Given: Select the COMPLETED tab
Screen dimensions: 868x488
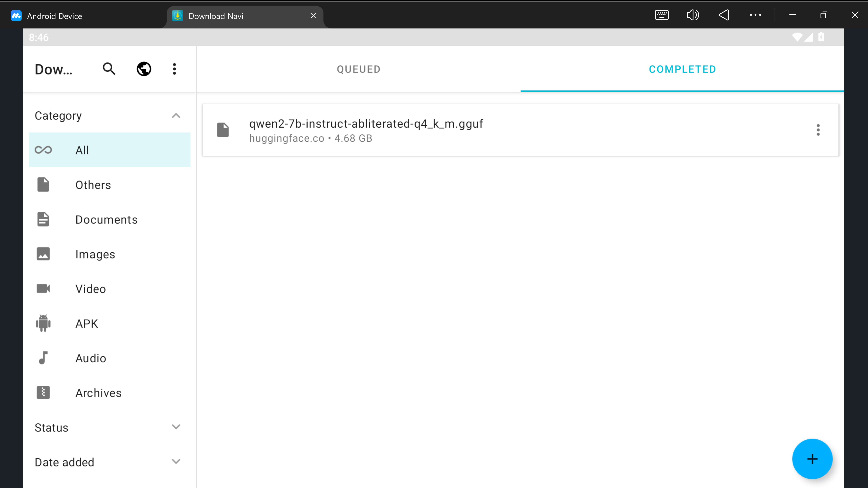Looking at the screenshot, I should (682, 69).
